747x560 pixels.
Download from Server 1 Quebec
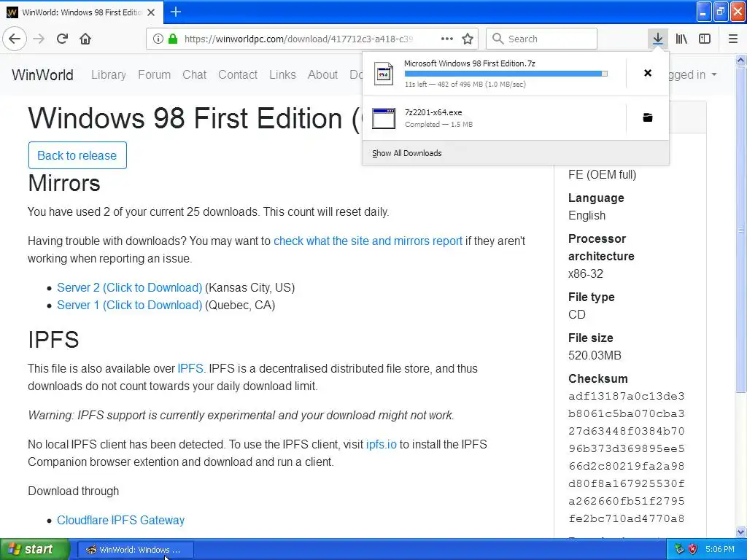pyautogui.click(x=130, y=306)
